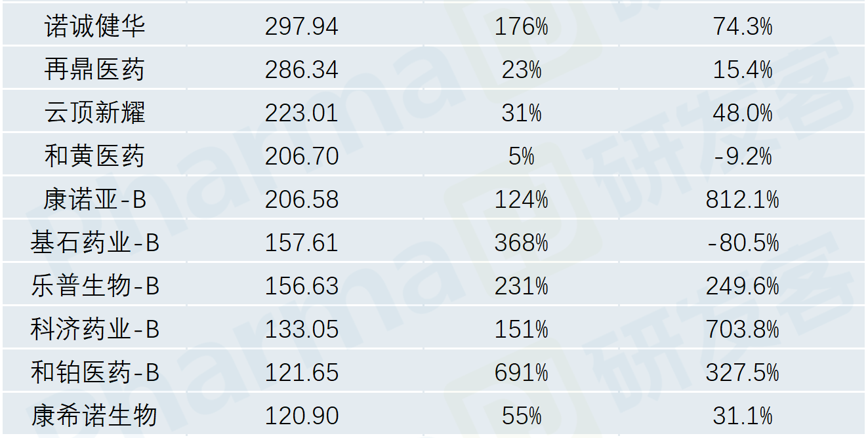Select the -9.2% percentage cell
This screenshot has height=438, width=868.
tap(742, 156)
